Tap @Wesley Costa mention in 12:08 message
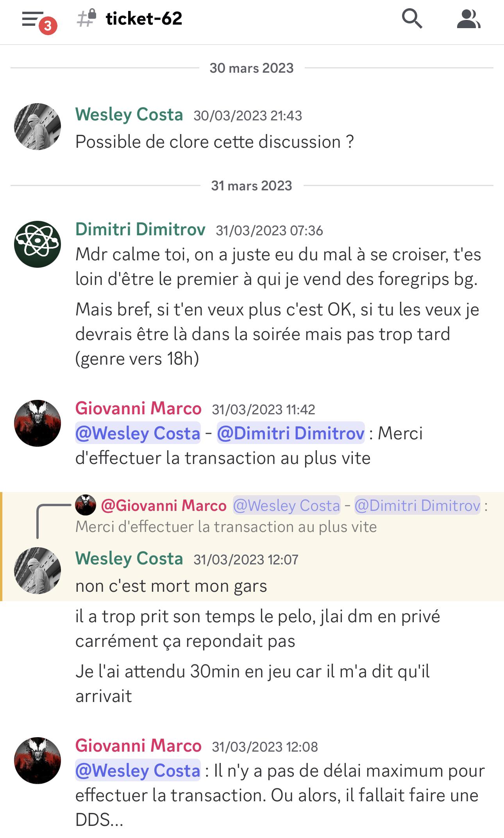 (138, 770)
